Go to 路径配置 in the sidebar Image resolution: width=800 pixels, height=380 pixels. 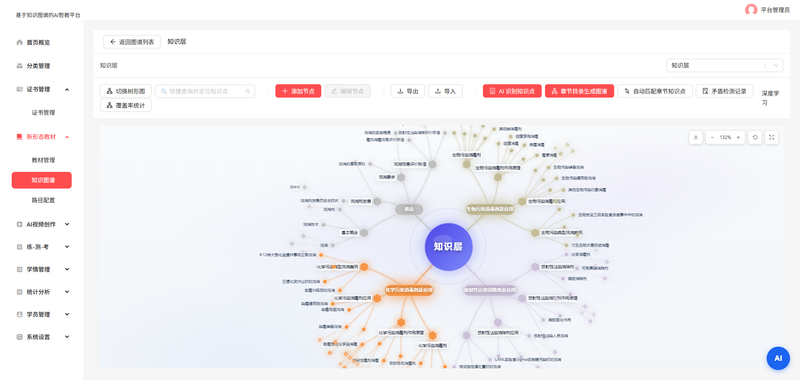[x=43, y=200]
